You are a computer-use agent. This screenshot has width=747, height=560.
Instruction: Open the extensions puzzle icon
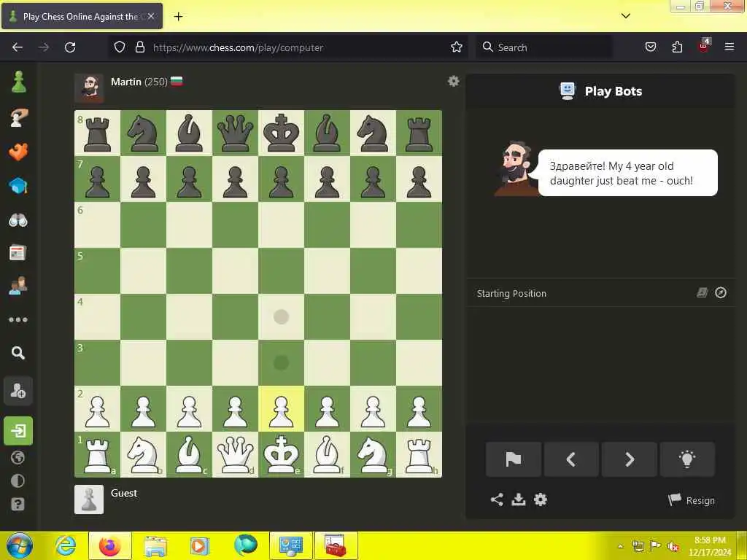click(x=677, y=47)
